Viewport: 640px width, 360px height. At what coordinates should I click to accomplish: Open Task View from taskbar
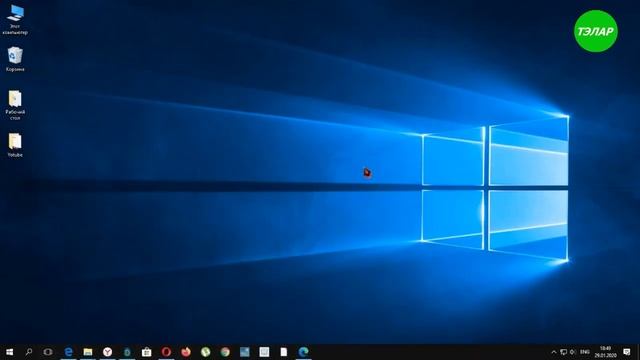48,352
